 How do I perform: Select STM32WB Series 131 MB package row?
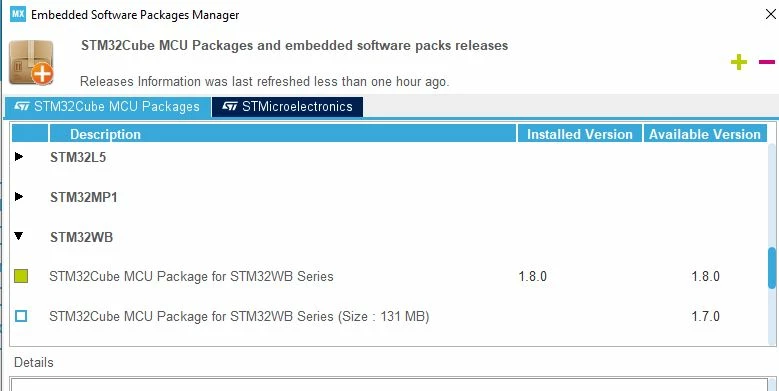tap(390, 316)
